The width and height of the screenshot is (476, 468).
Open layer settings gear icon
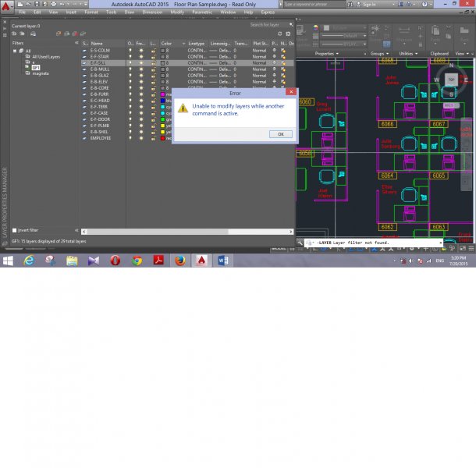tap(291, 34)
